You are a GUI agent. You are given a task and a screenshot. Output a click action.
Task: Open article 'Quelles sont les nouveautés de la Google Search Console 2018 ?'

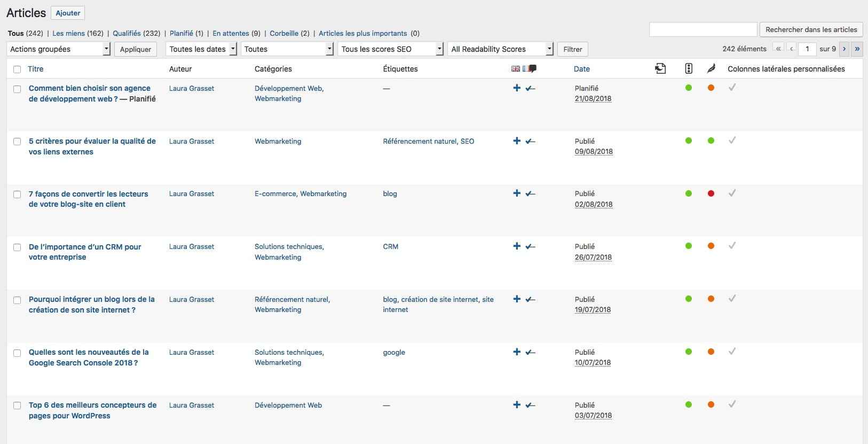pyautogui.click(x=89, y=357)
